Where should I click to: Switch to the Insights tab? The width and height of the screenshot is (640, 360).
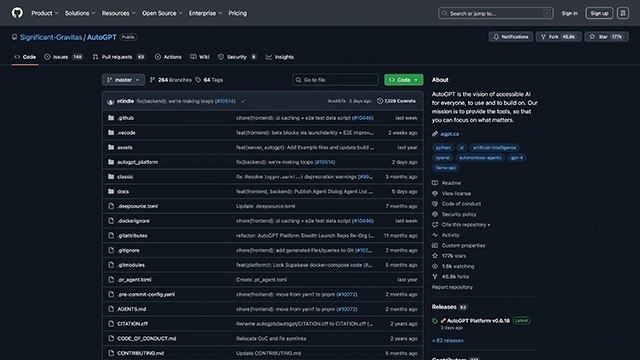tap(280, 57)
